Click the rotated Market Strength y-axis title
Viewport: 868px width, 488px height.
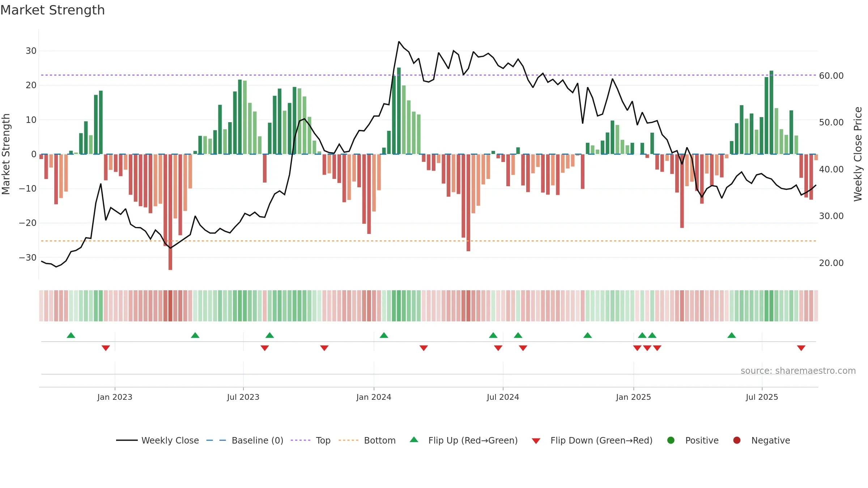[x=6, y=154]
